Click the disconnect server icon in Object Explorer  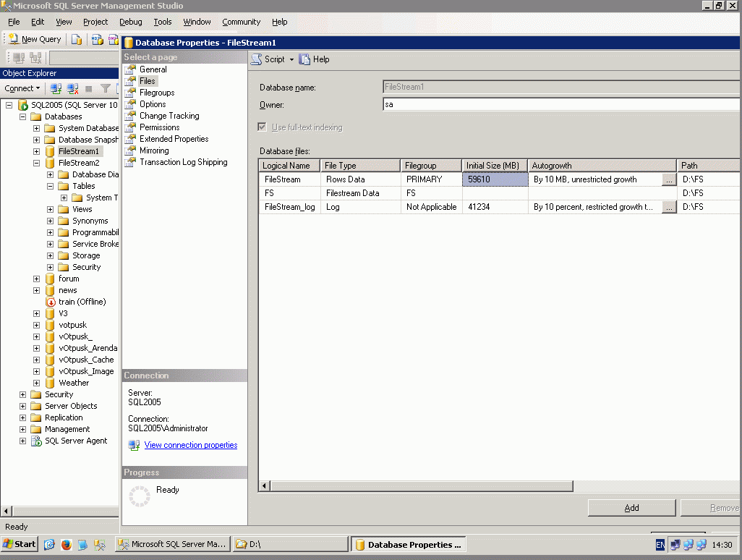[72, 88]
